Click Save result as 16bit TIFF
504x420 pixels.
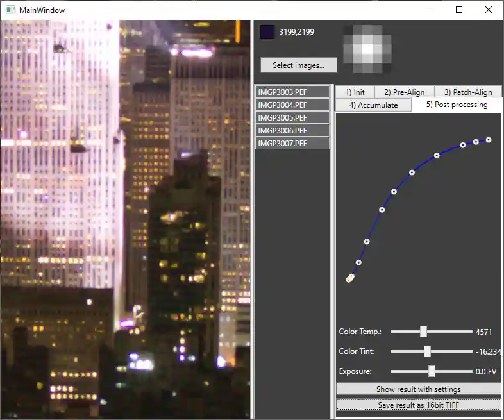[x=418, y=405]
